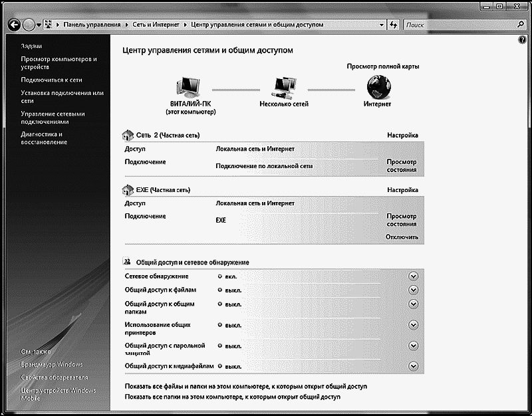Click the Сеть 2 house icon
Screen dimensions: 532x416
(x=130, y=135)
